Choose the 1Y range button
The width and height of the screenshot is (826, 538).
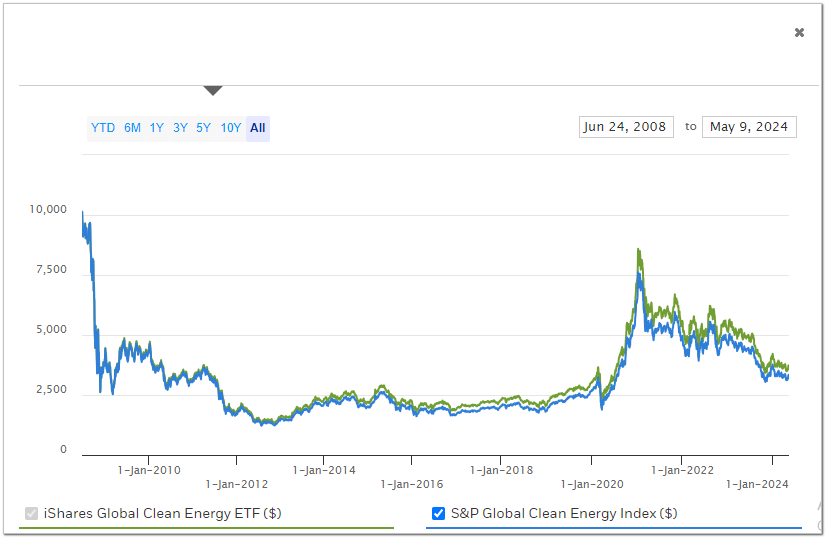[156, 128]
